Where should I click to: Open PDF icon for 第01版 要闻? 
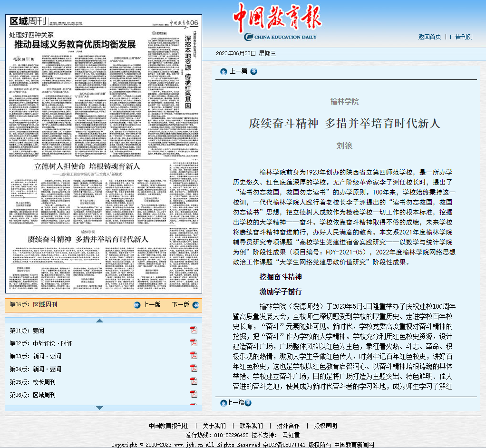[194, 330]
